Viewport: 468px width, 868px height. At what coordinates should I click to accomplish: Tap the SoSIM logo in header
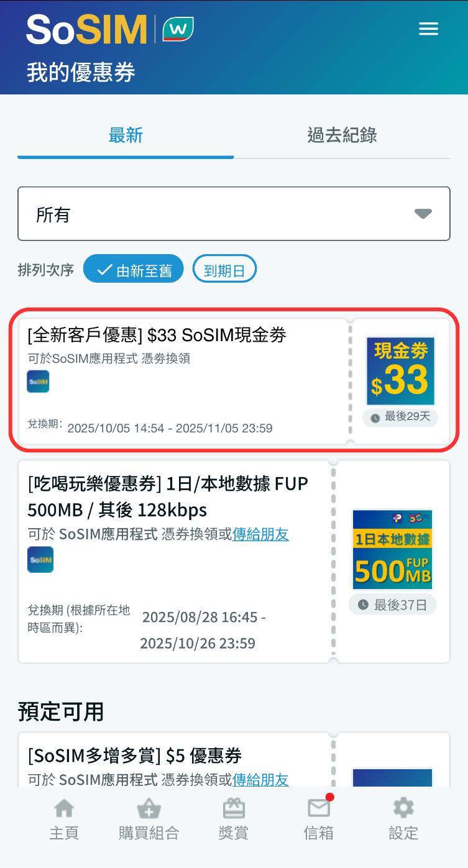coord(86,29)
